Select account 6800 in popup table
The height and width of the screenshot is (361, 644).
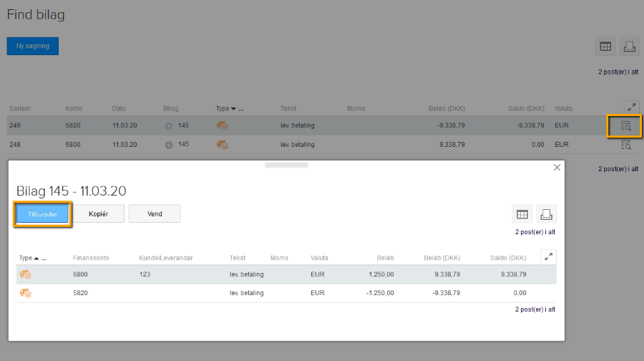point(80,274)
